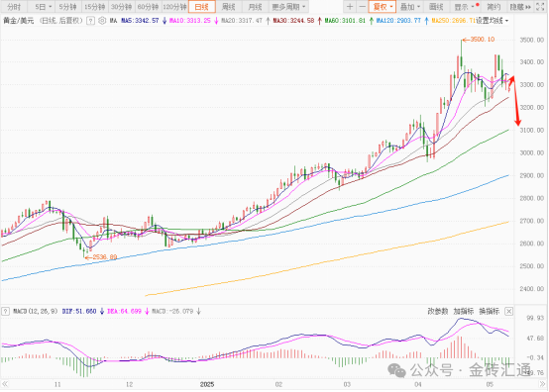Image resolution: width=549 pixels, height=392 pixels.
Task: Expand 设置均线 moving average dropdown
Action: click(x=492, y=21)
